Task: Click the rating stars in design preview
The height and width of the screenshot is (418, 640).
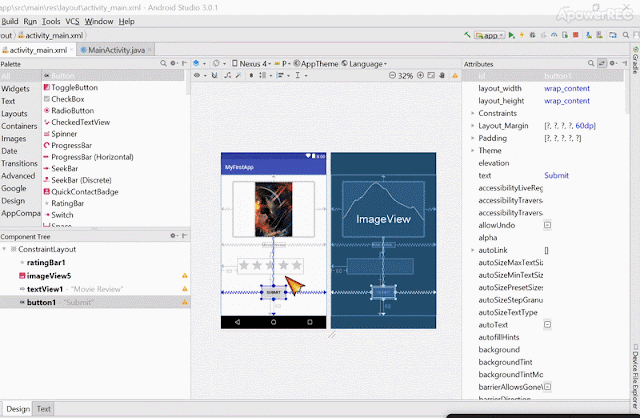Action: [270, 266]
